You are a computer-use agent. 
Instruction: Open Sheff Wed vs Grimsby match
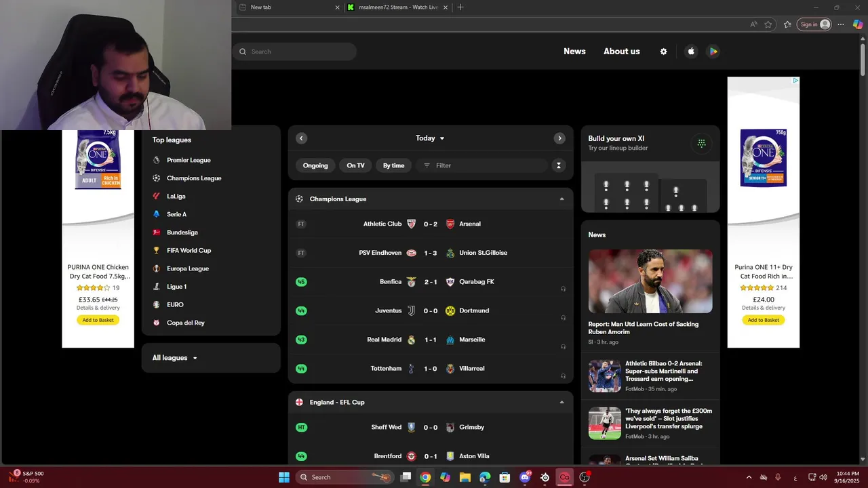point(431,427)
